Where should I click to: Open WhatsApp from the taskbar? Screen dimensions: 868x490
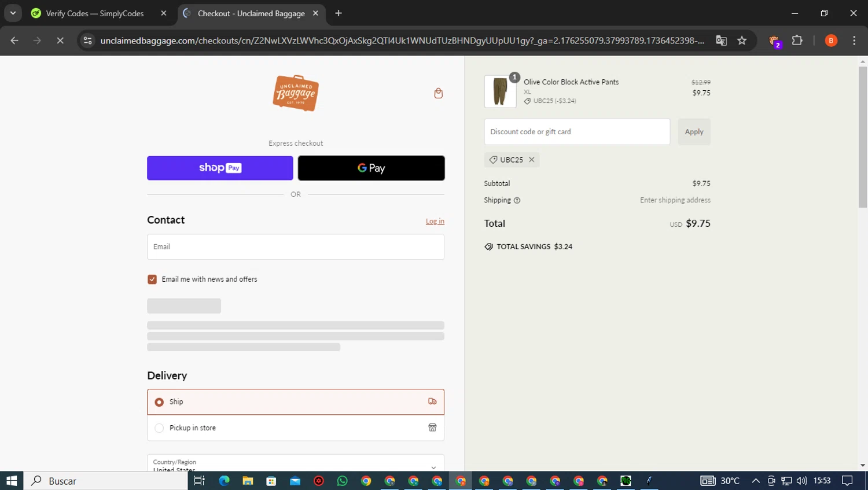343,481
